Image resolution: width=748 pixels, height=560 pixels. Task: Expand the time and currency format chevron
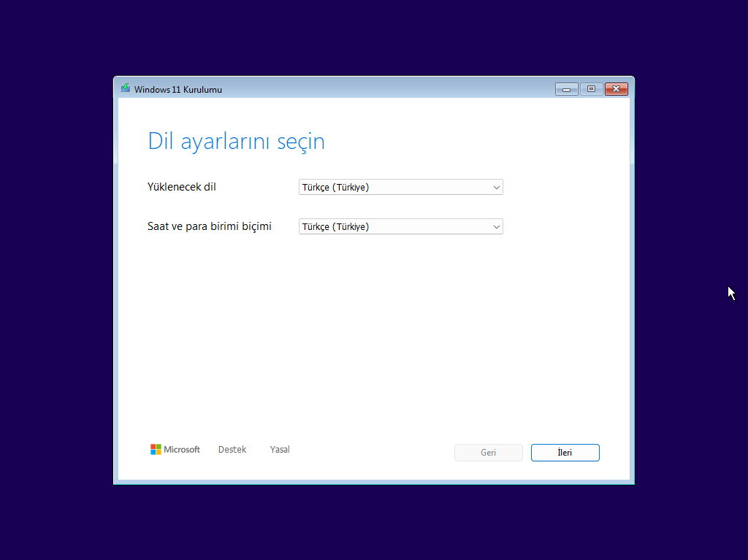coord(496,226)
